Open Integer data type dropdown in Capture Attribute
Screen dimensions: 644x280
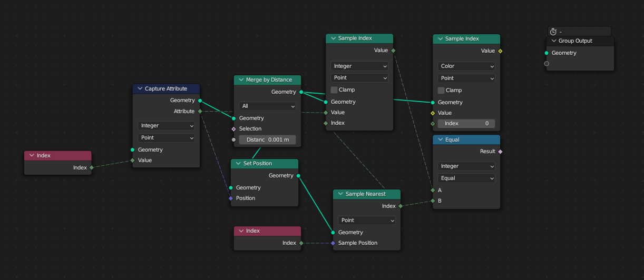coord(166,126)
